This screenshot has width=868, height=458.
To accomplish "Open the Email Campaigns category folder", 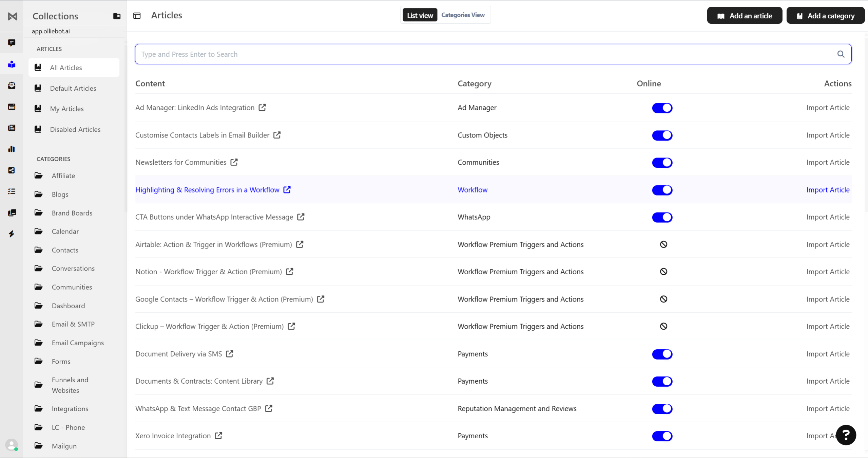I will (77, 343).
